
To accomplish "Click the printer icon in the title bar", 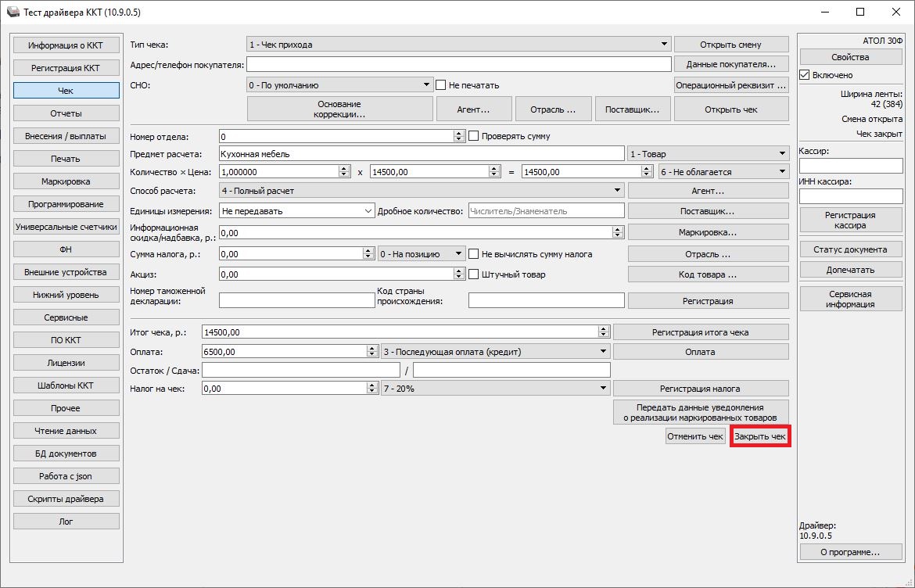I will point(13,13).
